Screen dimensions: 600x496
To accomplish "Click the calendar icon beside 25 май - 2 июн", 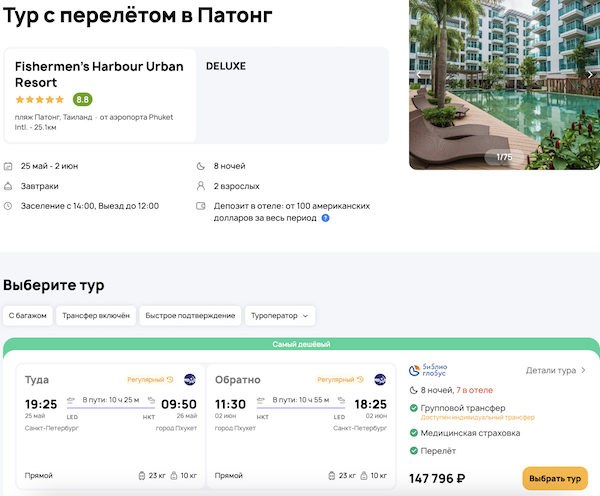I will tap(9, 166).
